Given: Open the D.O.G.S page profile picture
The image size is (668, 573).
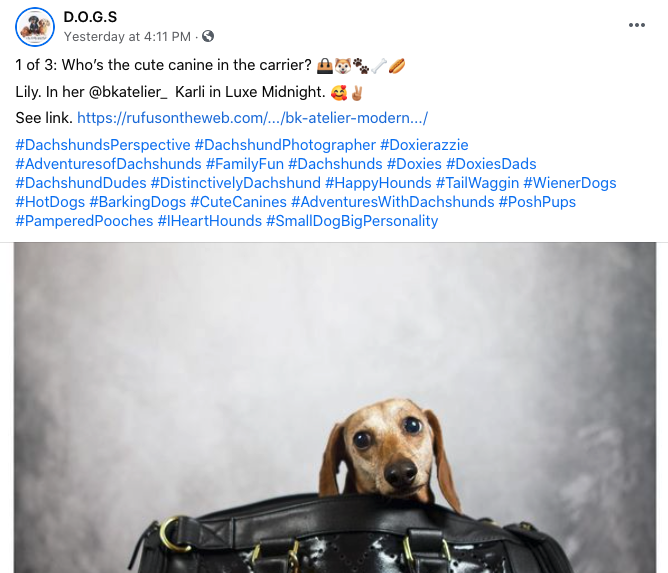Looking at the screenshot, I should [x=35, y=27].
